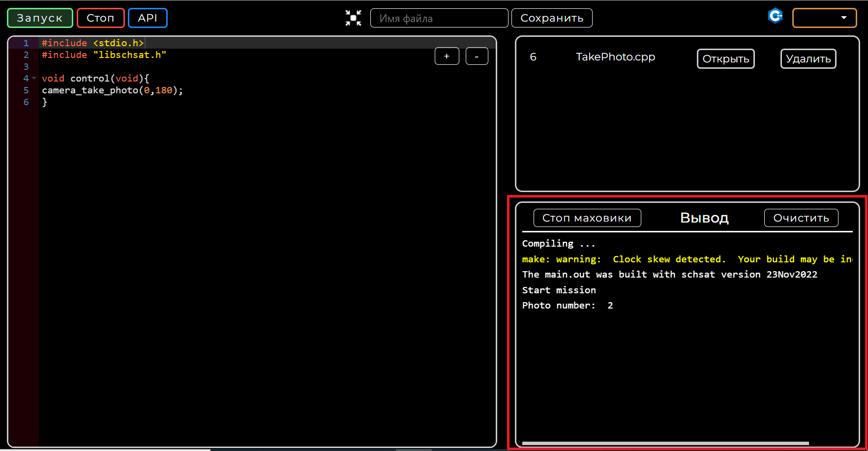Click line number 5 in the code editor

point(26,90)
